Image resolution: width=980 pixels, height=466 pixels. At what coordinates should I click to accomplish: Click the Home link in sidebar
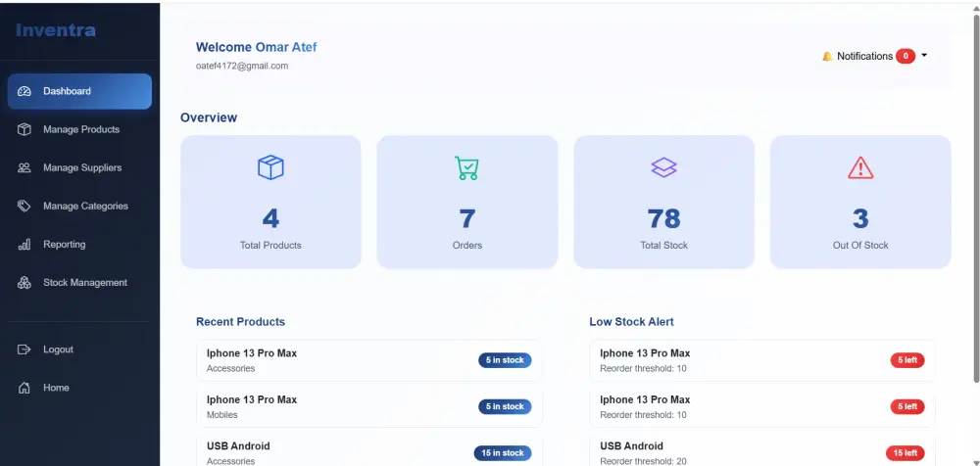pyautogui.click(x=79, y=388)
